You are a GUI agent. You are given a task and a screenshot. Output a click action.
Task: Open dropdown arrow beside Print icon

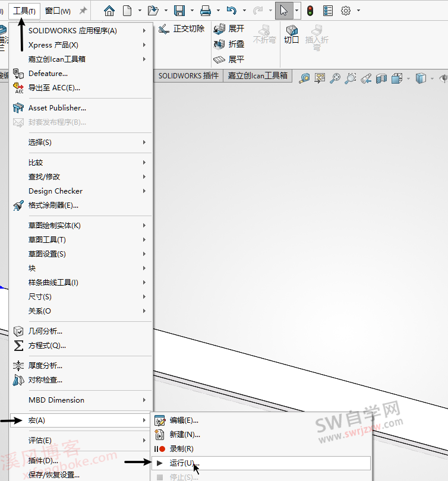[x=218, y=11]
